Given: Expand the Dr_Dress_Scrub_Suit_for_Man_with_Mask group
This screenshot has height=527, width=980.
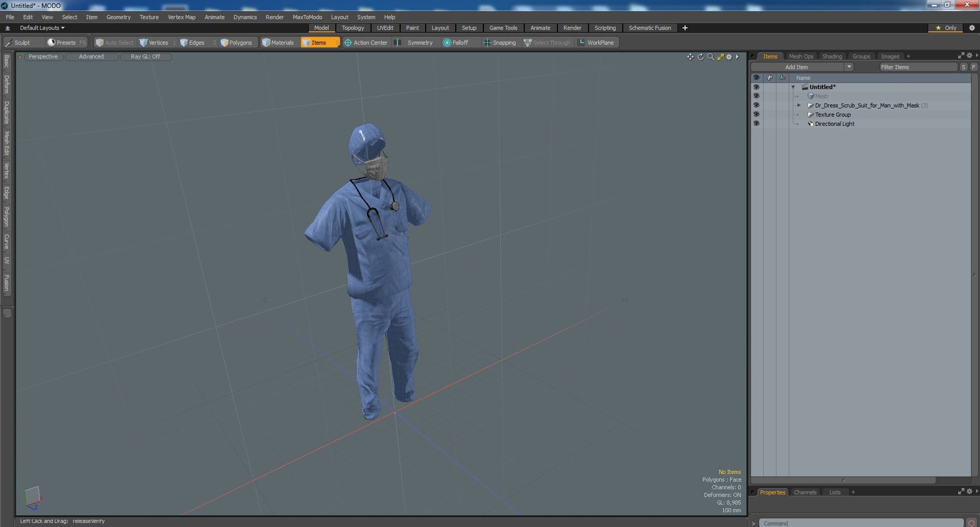Looking at the screenshot, I should click(799, 105).
